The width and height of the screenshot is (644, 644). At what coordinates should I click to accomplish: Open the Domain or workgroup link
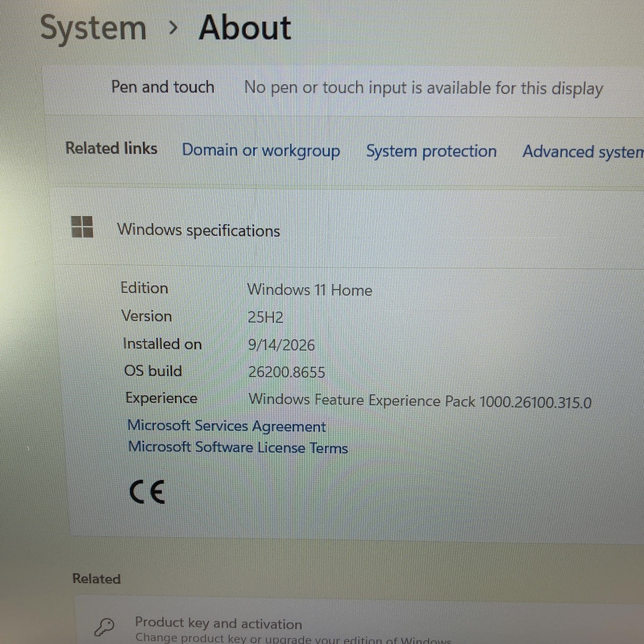tap(261, 151)
